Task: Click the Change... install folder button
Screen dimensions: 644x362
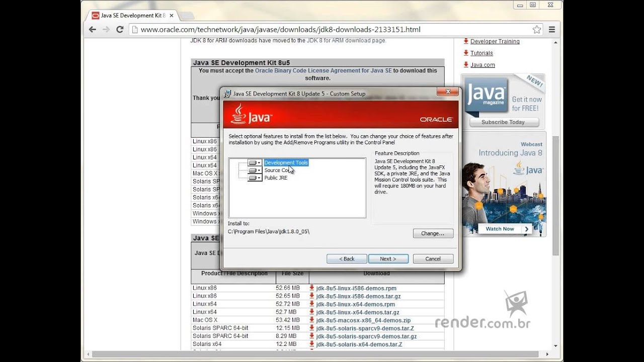Action: tap(433, 233)
